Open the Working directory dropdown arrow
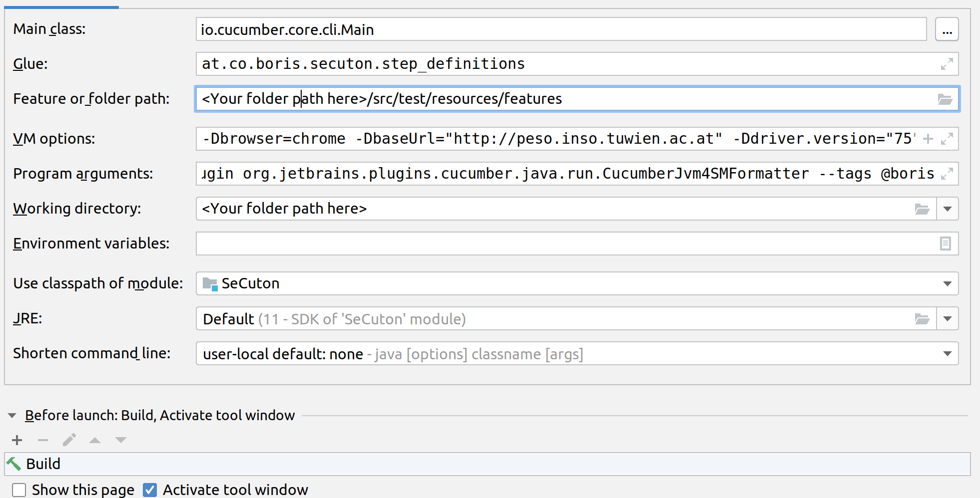The width and height of the screenshot is (980, 498). 948,209
